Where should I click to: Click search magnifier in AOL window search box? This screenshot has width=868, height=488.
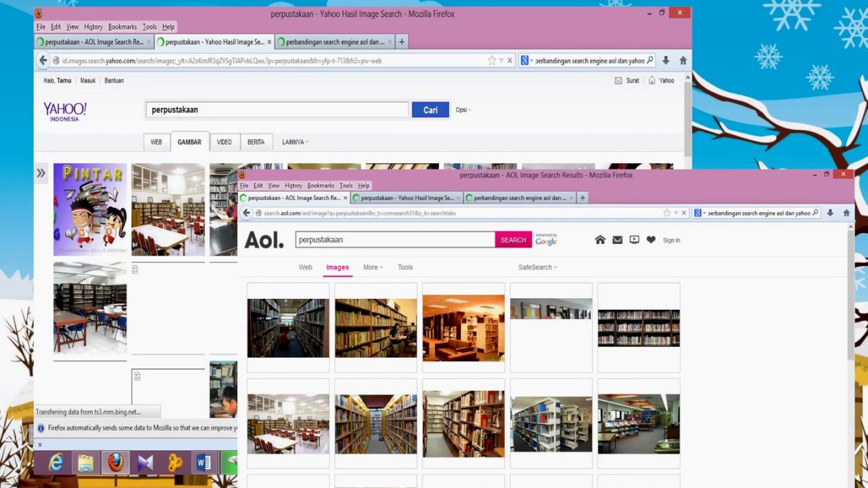(x=815, y=213)
